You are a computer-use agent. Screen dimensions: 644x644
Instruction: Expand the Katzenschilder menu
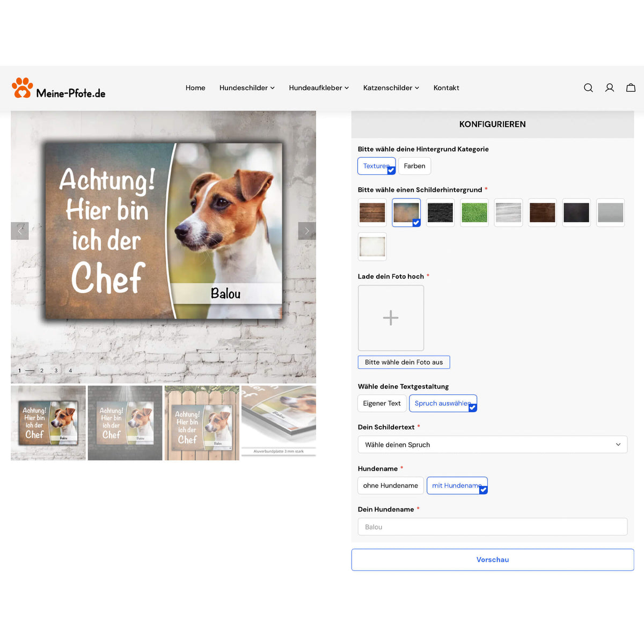click(391, 88)
